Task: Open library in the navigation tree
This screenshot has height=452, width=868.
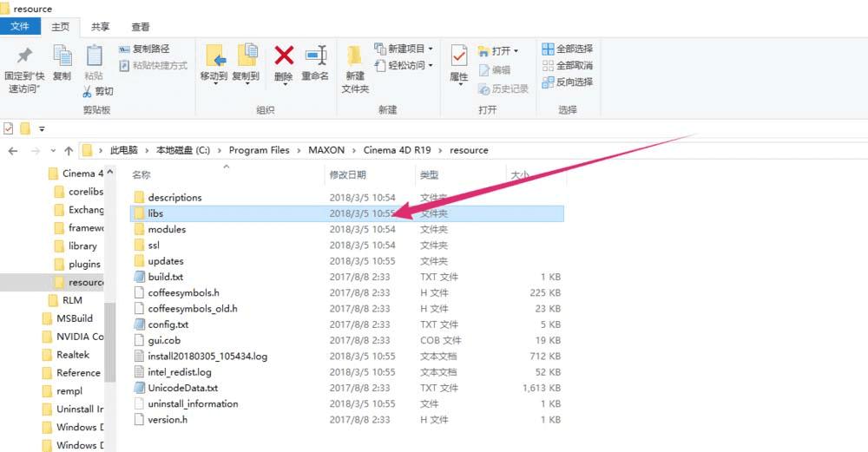Action: click(x=82, y=246)
